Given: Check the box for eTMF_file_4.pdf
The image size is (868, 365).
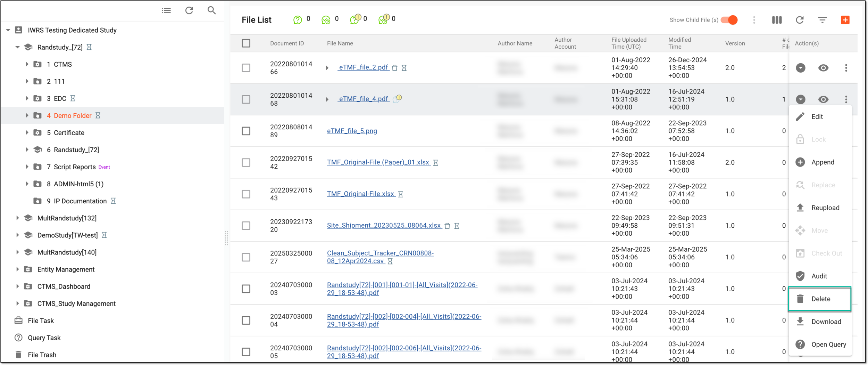Looking at the screenshot, I should 246,99.
